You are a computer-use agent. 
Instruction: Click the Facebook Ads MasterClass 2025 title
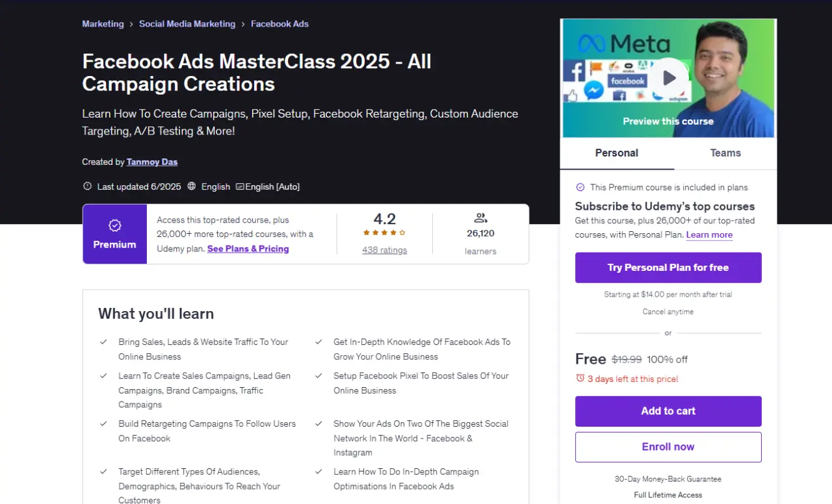tap(257, 73)
